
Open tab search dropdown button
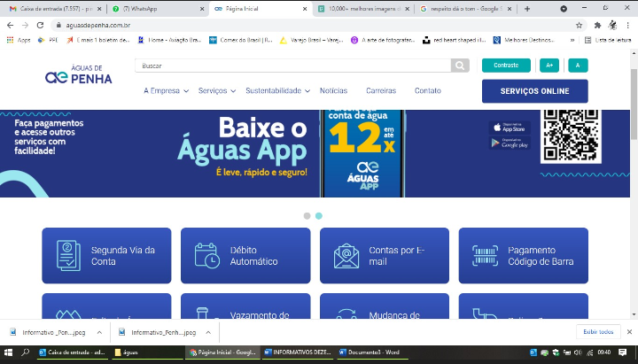tap(564, 9)
